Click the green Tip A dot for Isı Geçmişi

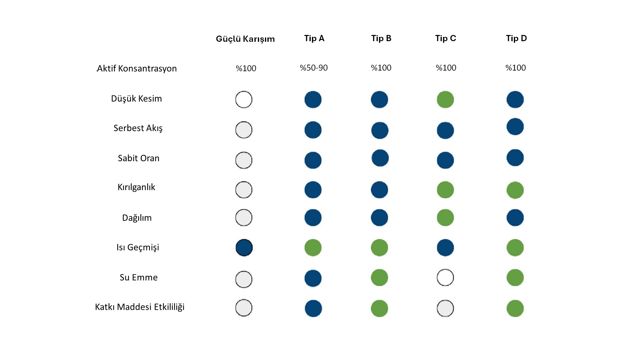[313, 248]
